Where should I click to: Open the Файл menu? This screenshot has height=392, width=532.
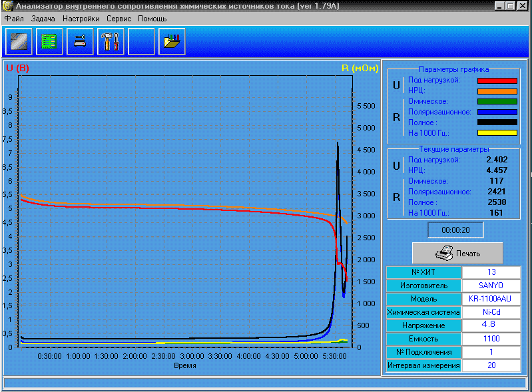14,19
